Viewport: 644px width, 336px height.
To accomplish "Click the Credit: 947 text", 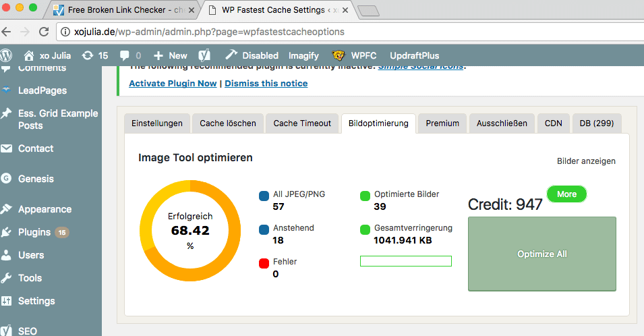I will [505, 204].
